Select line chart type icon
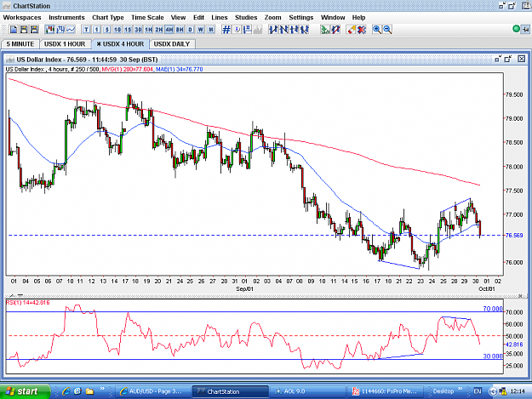Image resolution: width=532 pixels, height=399 pixels. point(71,30)
